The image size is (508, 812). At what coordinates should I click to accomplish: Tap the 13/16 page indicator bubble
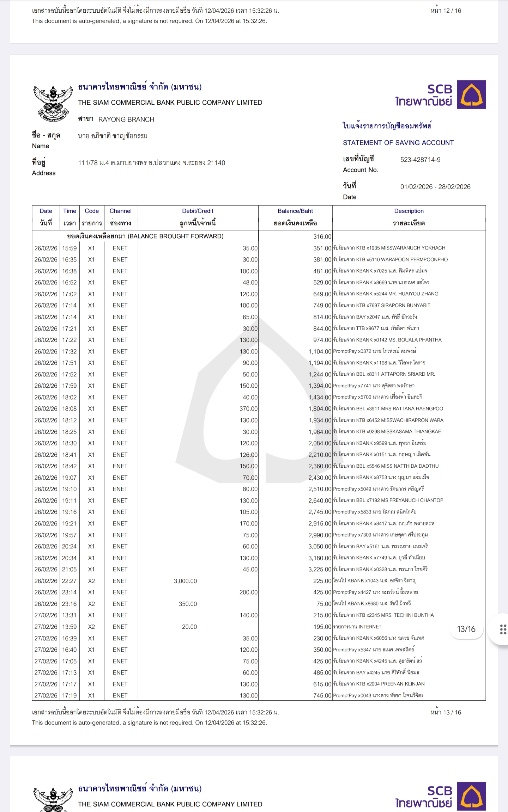pos(466,629)
